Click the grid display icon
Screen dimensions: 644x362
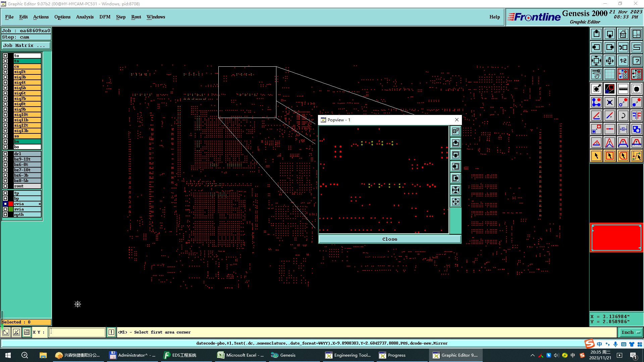pos(609,74)
